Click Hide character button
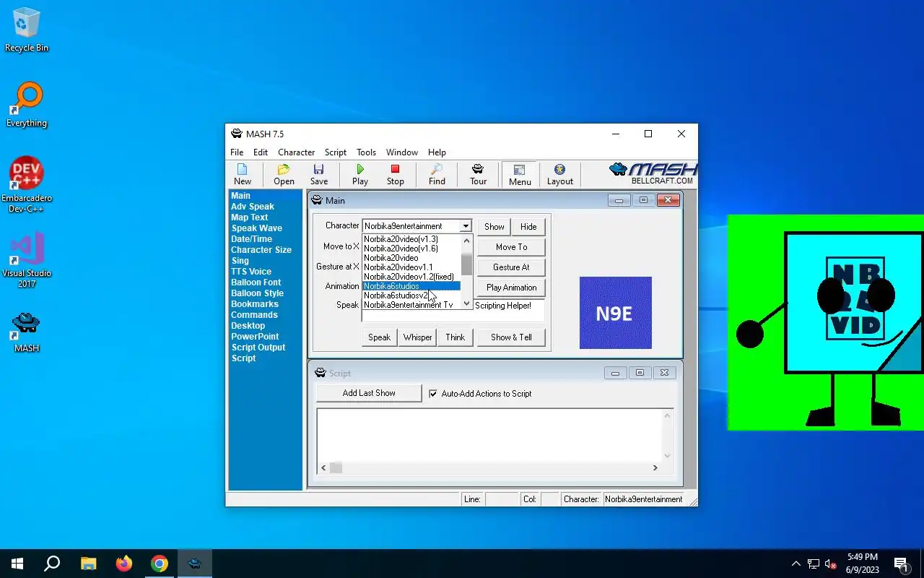 click(528, 227)
